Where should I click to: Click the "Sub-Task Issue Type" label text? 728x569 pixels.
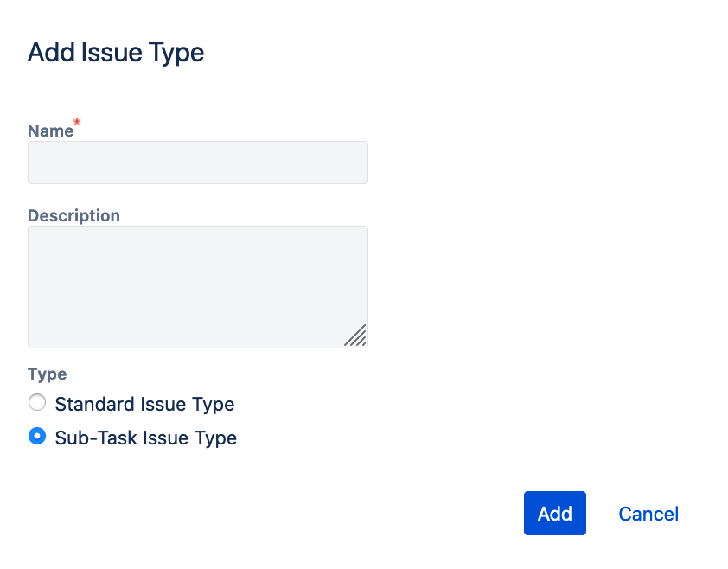[x=145, y=438]
